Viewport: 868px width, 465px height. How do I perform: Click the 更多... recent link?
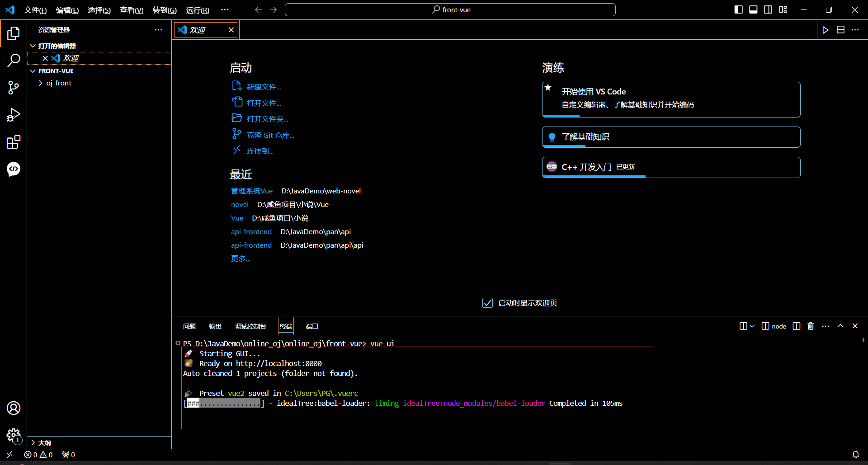pyautogui.click(x=241, y=258)
